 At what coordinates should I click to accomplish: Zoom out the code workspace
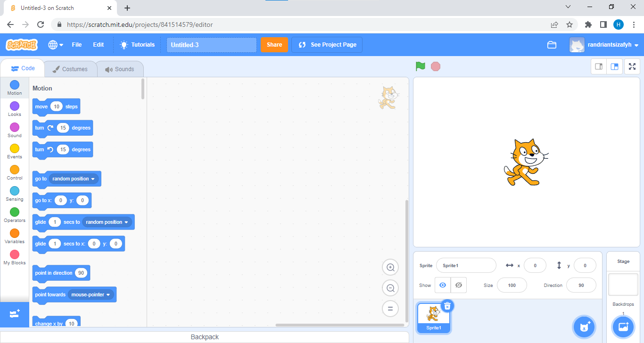[x=390, y=288]
